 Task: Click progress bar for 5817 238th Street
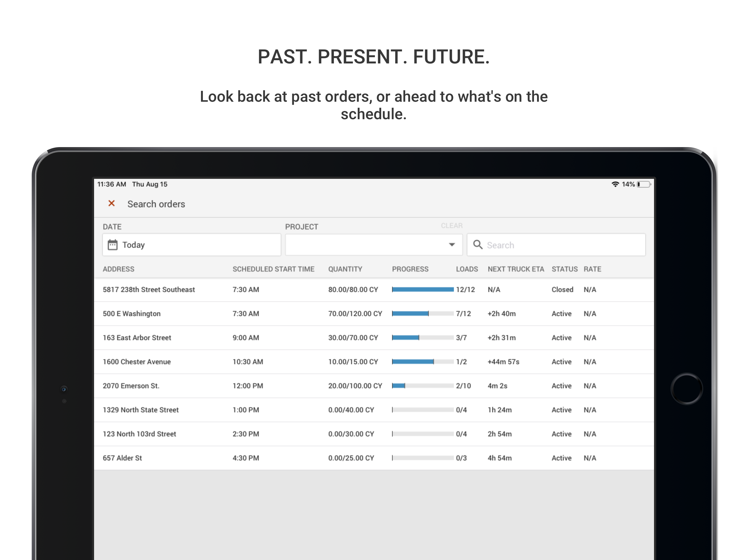(x=423, y=290)
